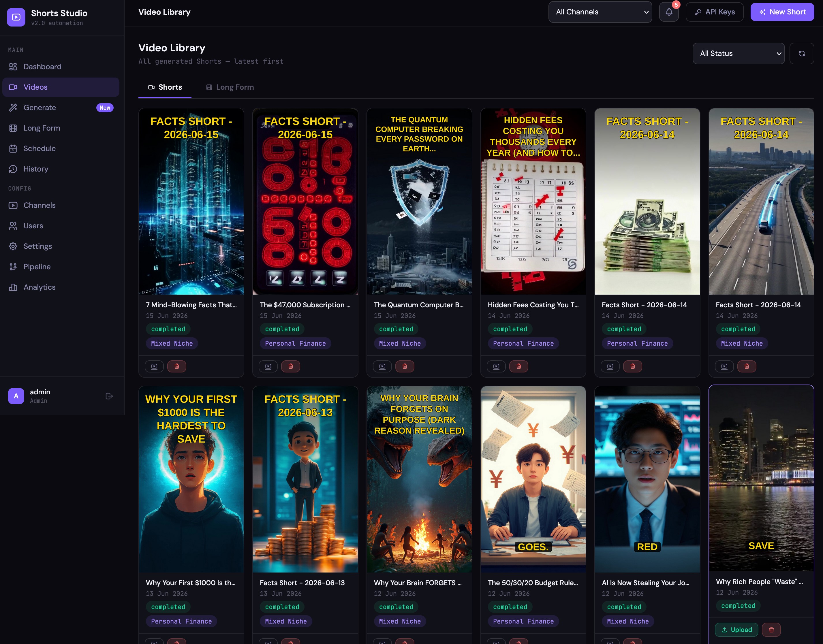Switch to the Long Form tab

[x=230, y=87]
